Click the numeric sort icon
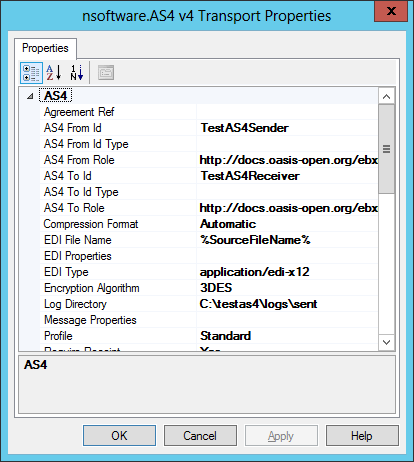Image resolution: width=414 pixels, height=462 pixels. click(77, 73)
